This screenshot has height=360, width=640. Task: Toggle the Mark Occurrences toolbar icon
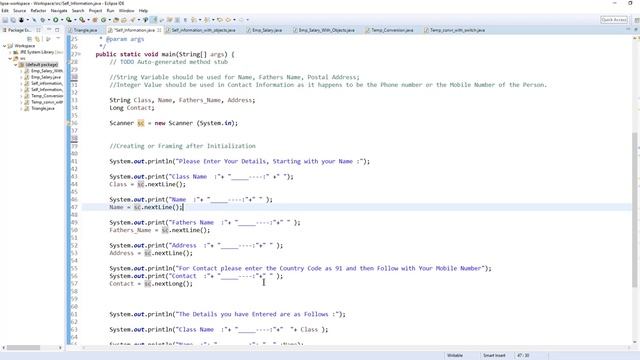pos(153,20)
